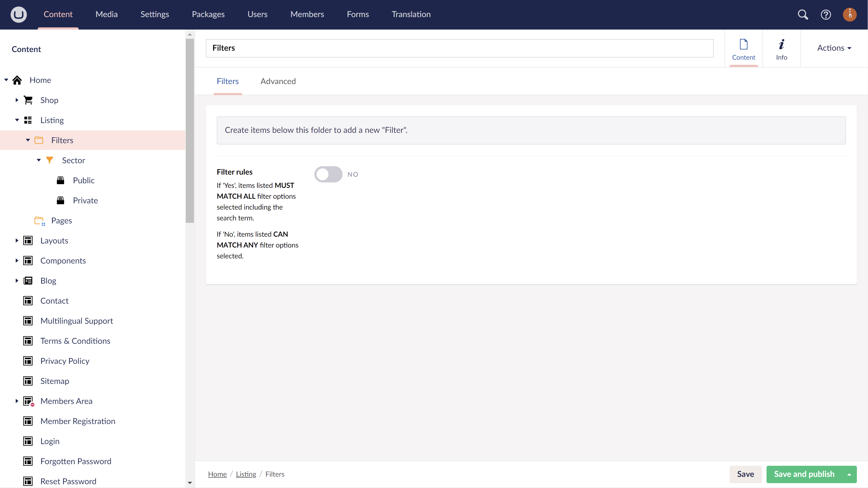Click the Home house icon in tree
Image resolution: width=868 pixels, height=488 pixels.
click(17, 80)
